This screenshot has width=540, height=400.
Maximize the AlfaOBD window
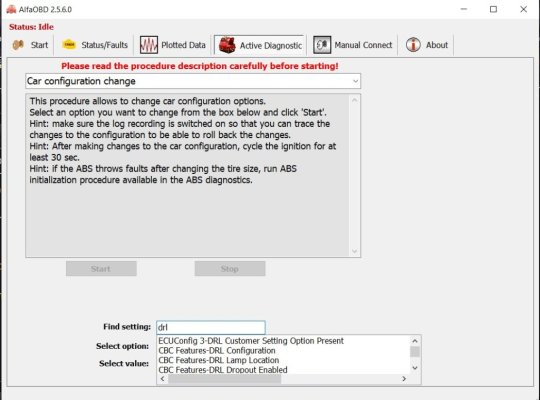[x=494, y=9]
